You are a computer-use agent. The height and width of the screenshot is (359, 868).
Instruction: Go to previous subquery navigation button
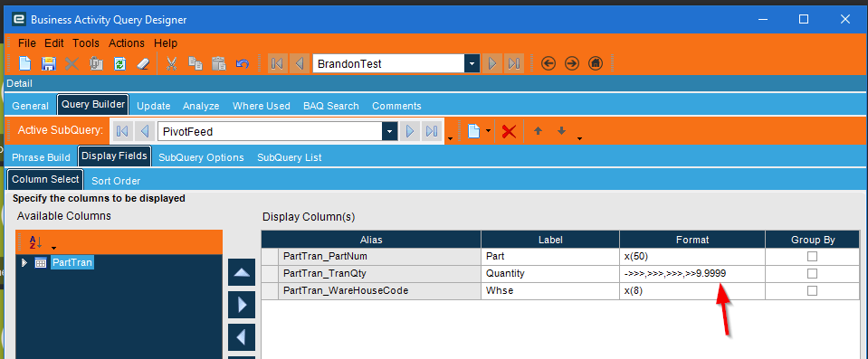pyautogui.click(x=145, y=131)
